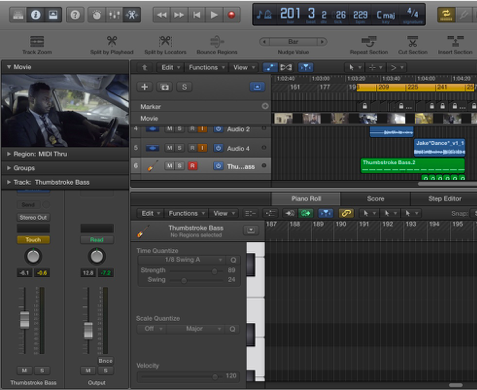Start playback with the Play button
Viewport: 477px width, 390px height.
(x=214, y=15)
